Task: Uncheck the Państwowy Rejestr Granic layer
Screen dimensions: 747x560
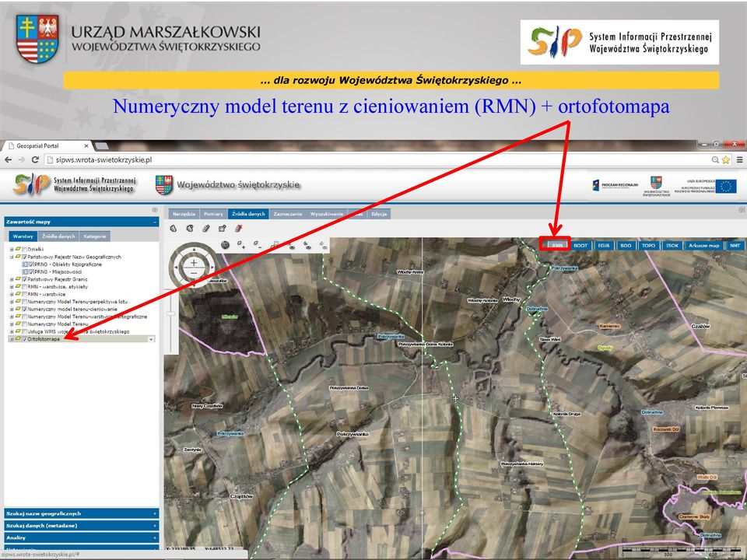Action: pos(25,279)
